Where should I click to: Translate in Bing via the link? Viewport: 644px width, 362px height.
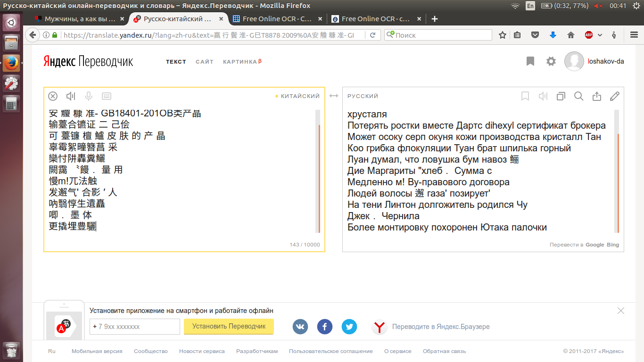pyautogui.click(x=613, y=245)
